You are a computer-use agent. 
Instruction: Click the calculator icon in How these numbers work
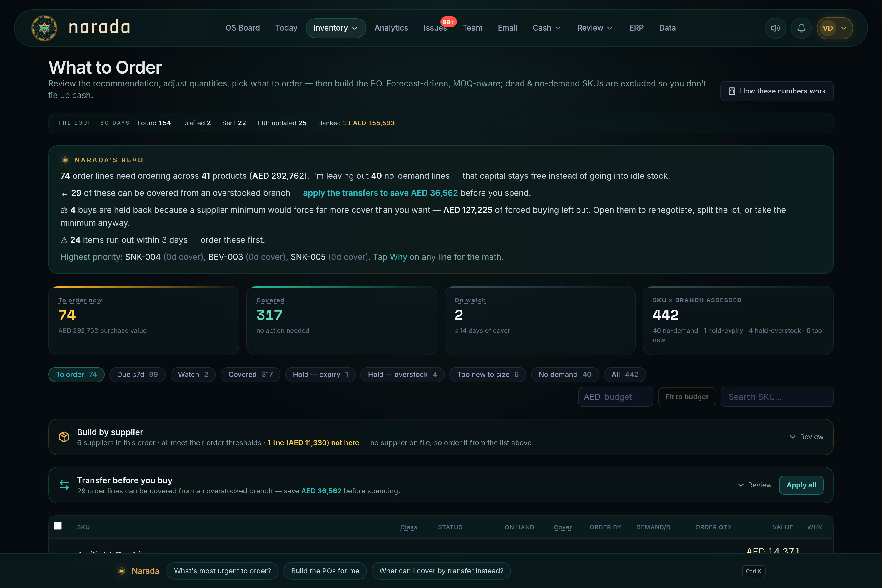[x=732, y=91]
